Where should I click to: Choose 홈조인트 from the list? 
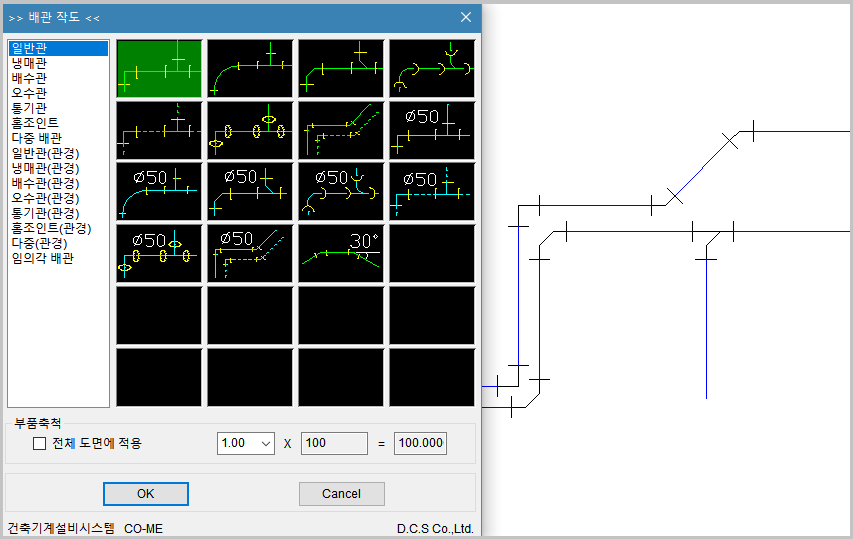point(35,123)
